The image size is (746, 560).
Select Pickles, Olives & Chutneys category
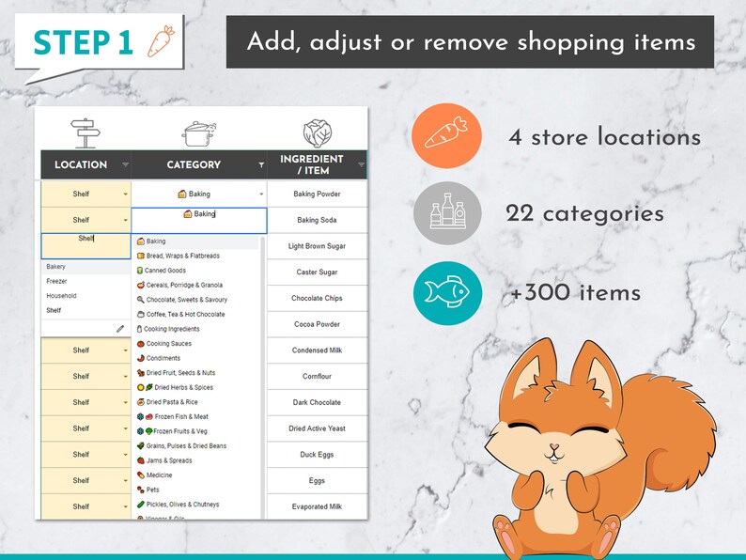pyautogui.click(x=196, y=505)
